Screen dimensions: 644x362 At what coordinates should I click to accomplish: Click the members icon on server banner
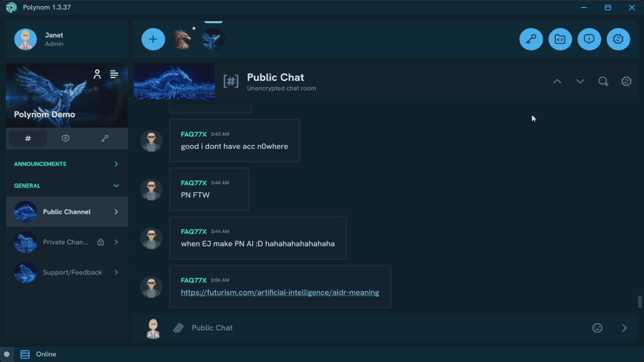click(97, 74)
